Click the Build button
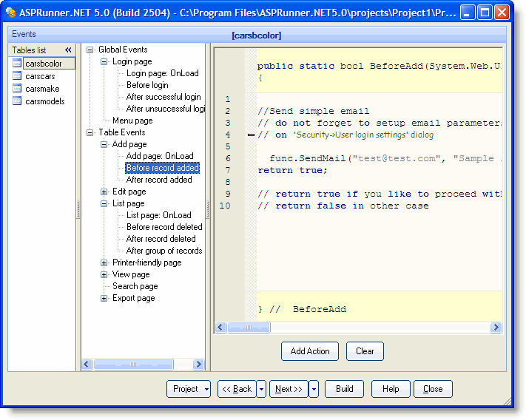This screenshot has width=526, height=420. (x=344, y=389)
